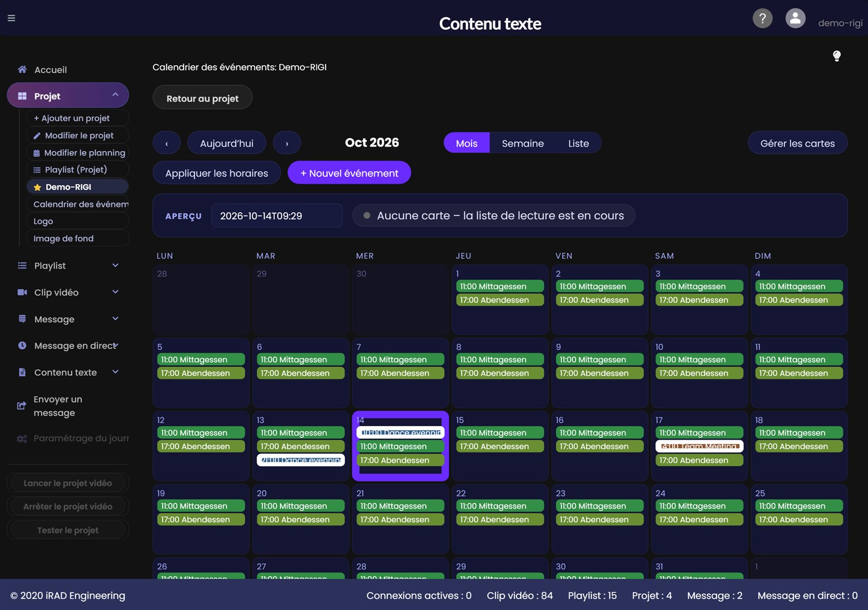This screenshot has height=610, width=868.
Task: Click the Contenu texte document icon
Action: point(22,372)
